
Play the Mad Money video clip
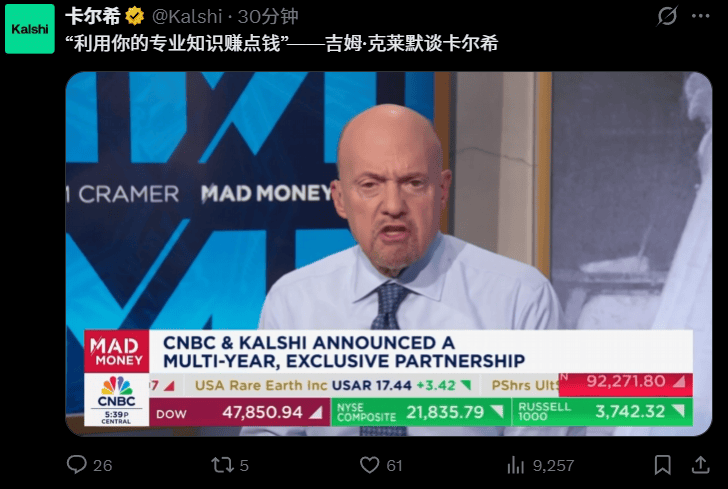[x=389, y=254]
